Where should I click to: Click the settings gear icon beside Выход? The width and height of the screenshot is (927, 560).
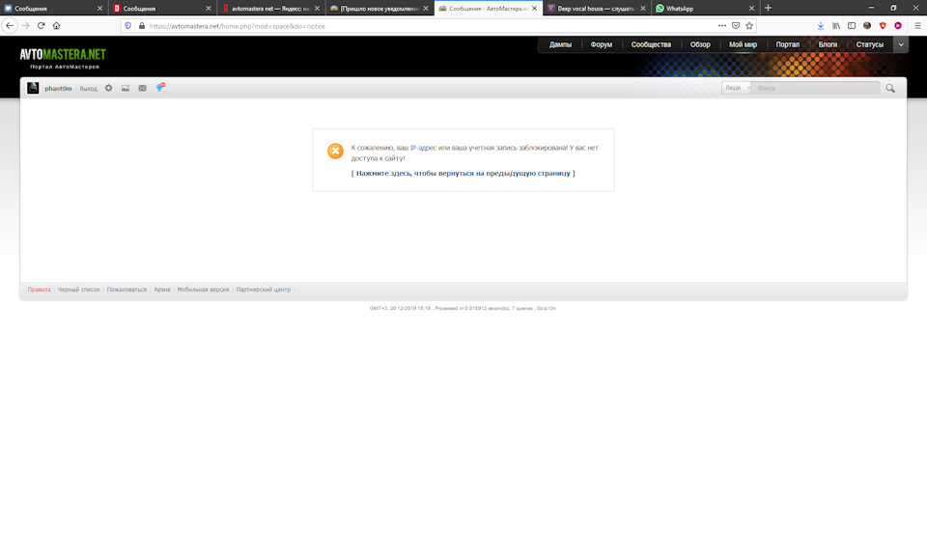tap(108, 88)
